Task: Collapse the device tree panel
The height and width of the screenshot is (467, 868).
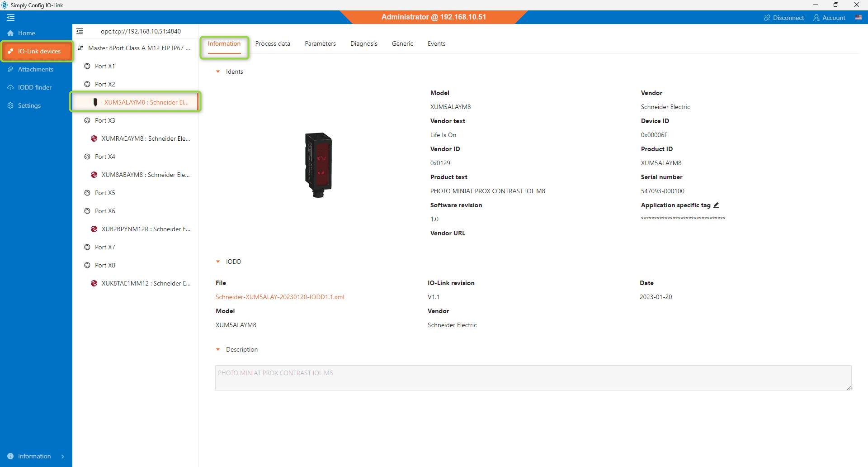Action: [x=80, y=31]
